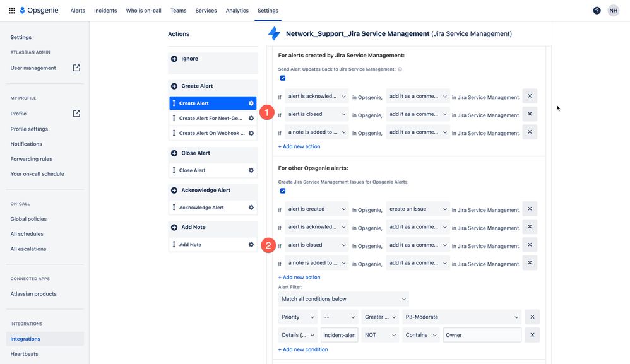The width and height of the screenshot is (630, 364).
Task: Click the plus icon on the Acknowledge Alert group header
Action: click(174, 191)
